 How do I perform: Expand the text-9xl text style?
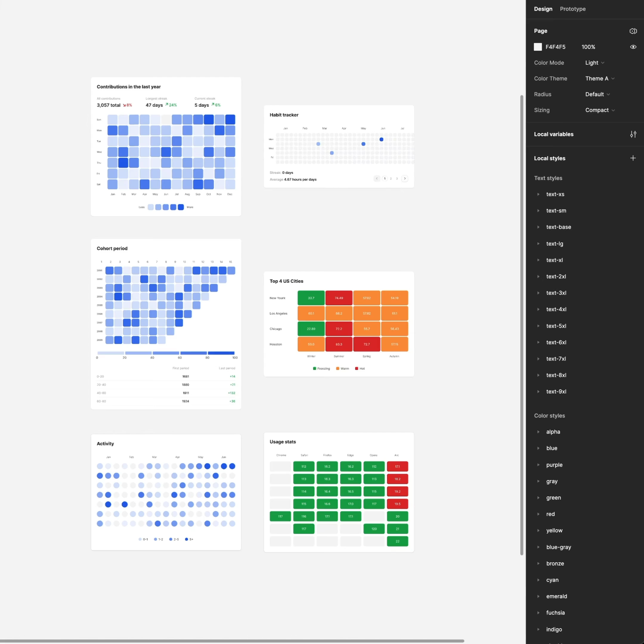pos(539,392)
